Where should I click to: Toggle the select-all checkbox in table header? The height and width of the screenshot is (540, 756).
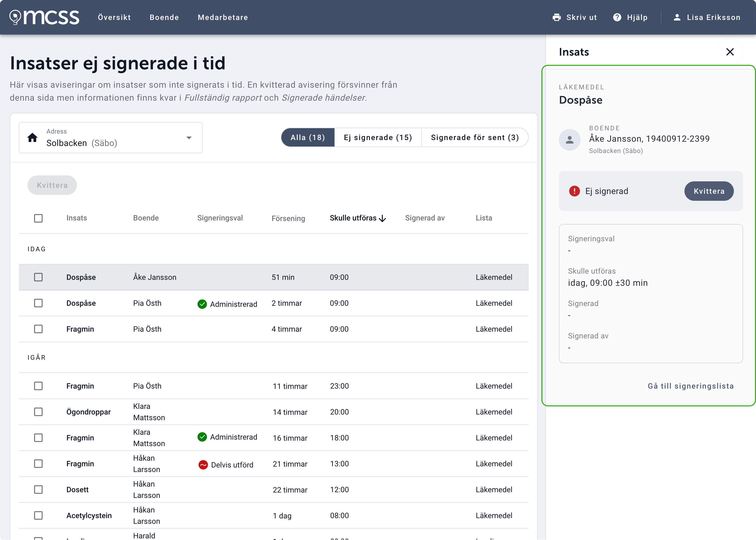pos(38,218)
